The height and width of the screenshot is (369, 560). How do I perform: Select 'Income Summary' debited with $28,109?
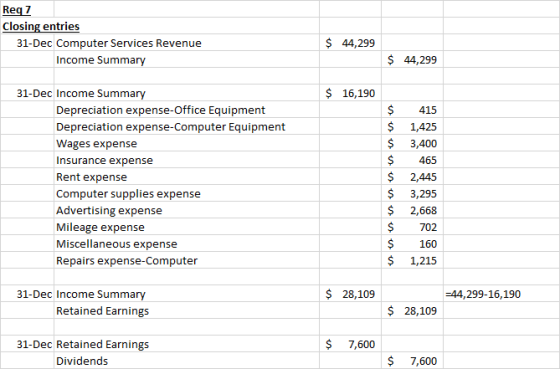187,294
